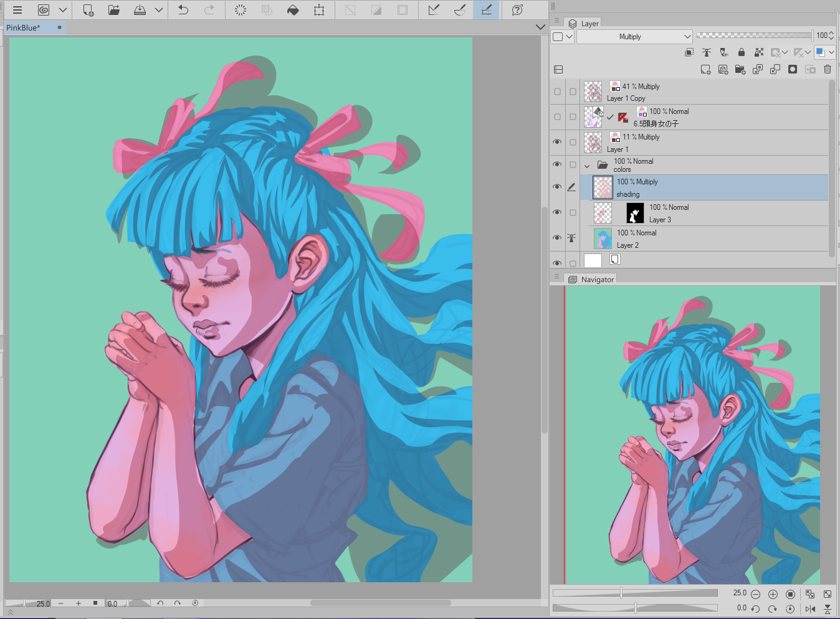This screenshot has width=840, height=619.
Task: Flip canvas vertically in Navigator
Action: [828, 609]
